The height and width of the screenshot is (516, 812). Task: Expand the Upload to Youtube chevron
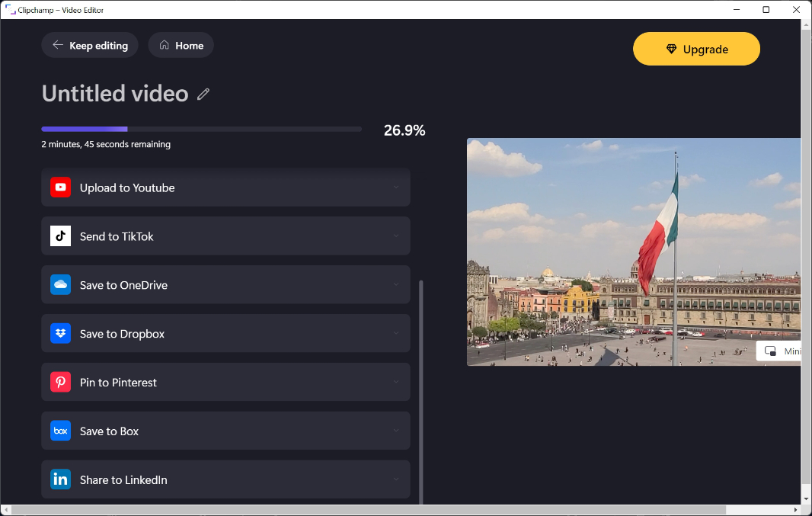click(396, 187)
